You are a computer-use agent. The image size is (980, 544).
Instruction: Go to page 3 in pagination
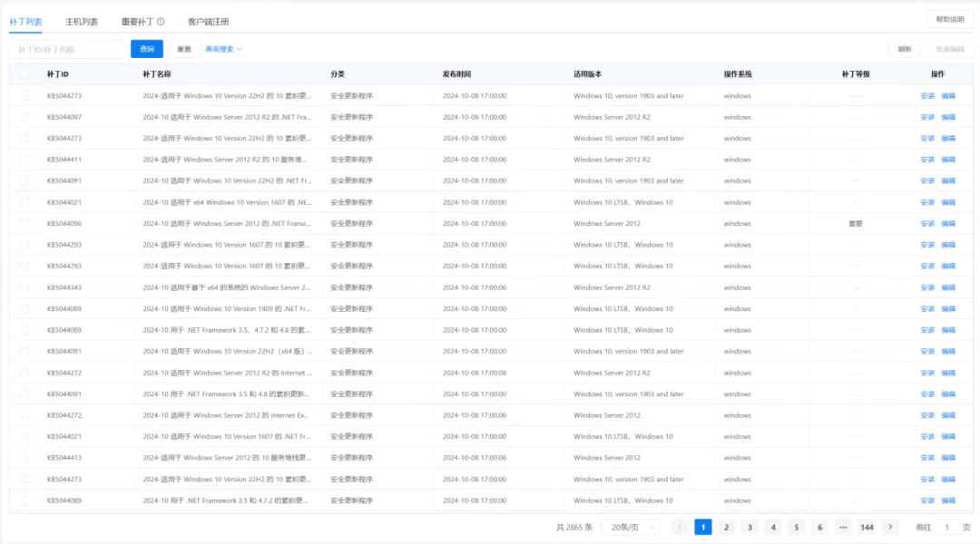point(750,527)
